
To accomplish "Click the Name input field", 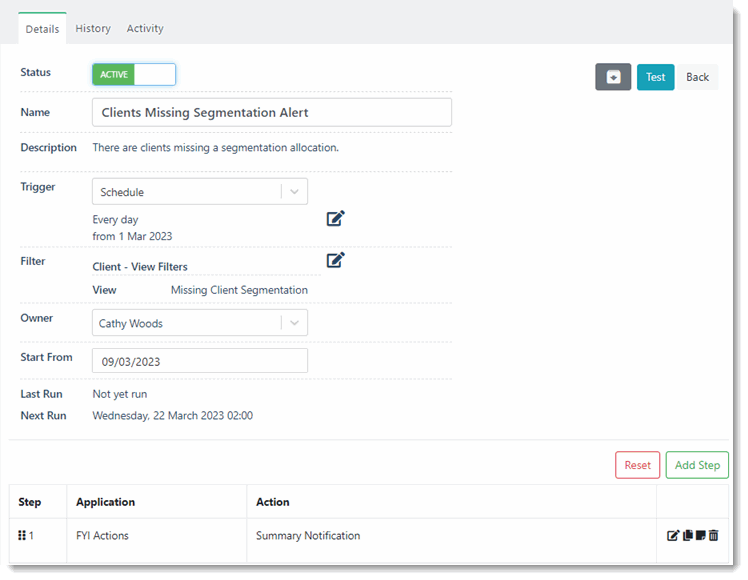I will pyautogui.click(x=272, y=113).
